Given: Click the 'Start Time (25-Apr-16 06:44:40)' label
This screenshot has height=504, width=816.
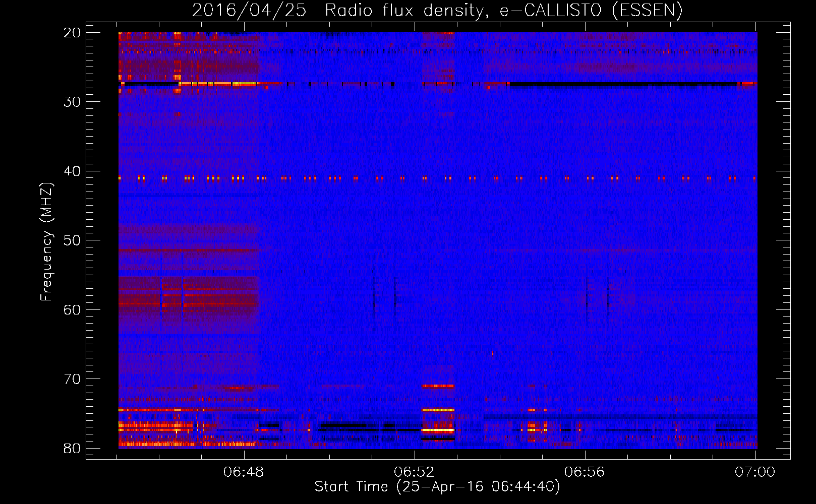Looking at the screenshot, I should point(437,487).
